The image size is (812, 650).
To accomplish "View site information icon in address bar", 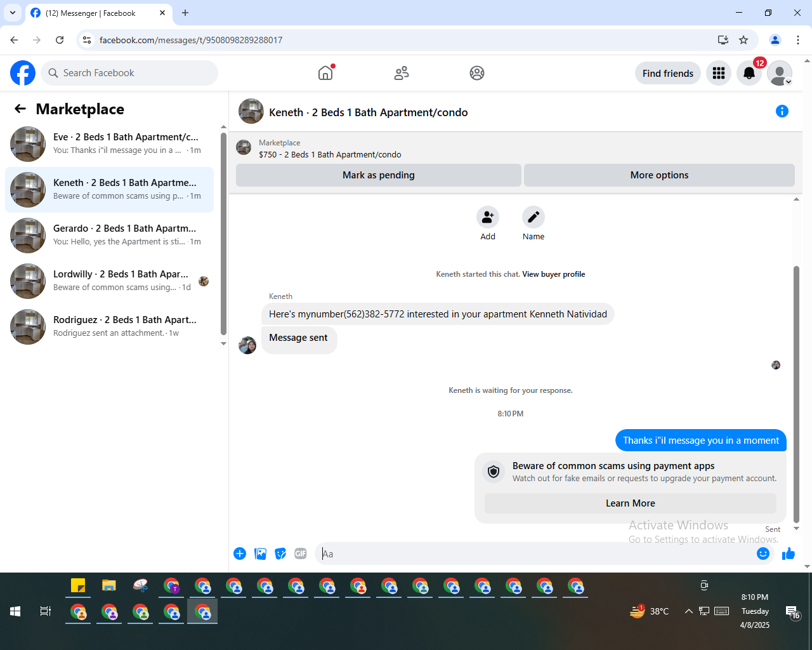I will point(87,40).
